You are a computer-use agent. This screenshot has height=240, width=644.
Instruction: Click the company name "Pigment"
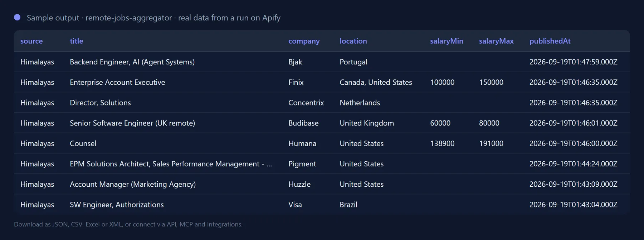tap(302, 164)
